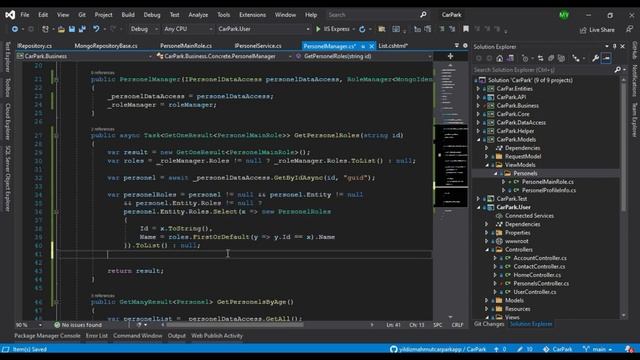Start debugging with the green play icon
The width and height of the screenshot is (640, 360).
[x=318, y=29]
